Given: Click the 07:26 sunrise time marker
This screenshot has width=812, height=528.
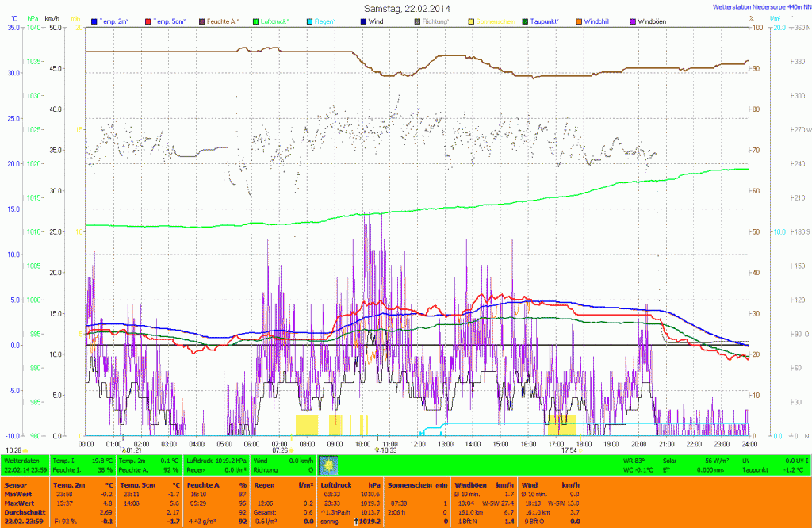Looking at the screenshot, I should coord(280,450).
